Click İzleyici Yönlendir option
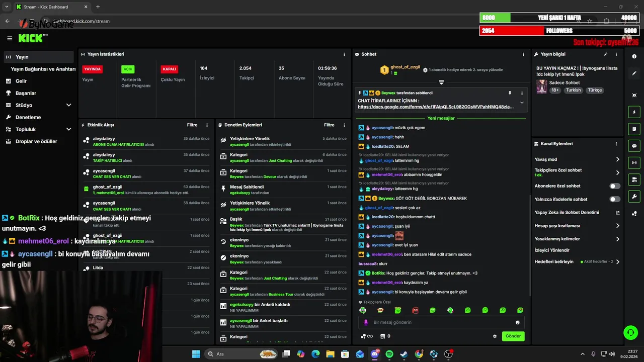644x362 pixels. [x=552, y=250]
